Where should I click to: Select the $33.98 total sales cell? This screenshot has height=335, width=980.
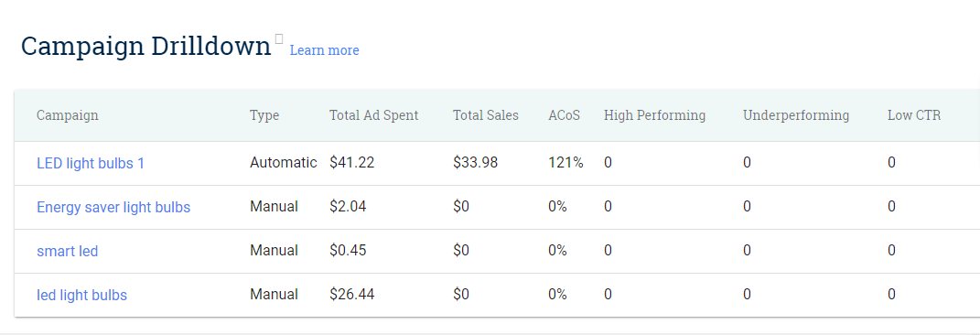[x=476, y=163]
